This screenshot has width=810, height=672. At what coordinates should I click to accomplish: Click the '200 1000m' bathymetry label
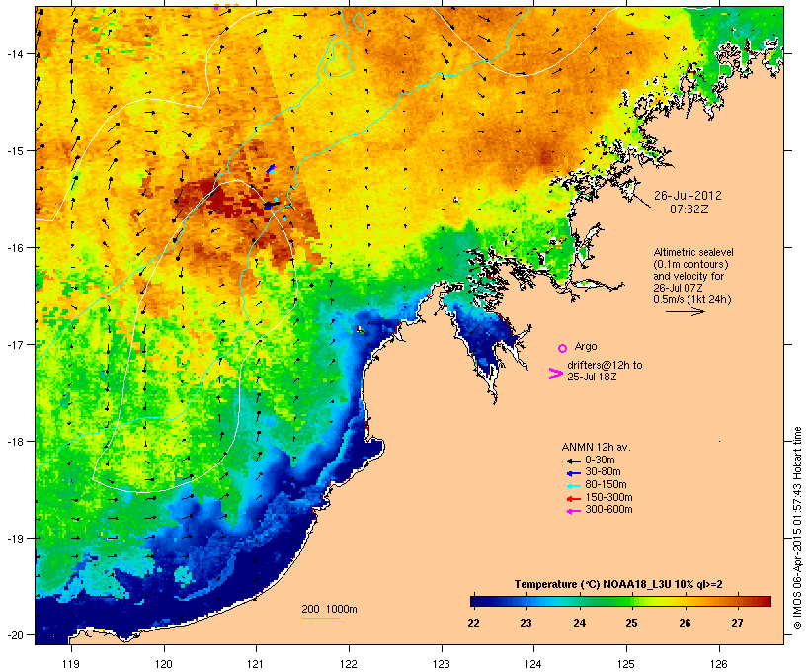click(x=329, y=609)
